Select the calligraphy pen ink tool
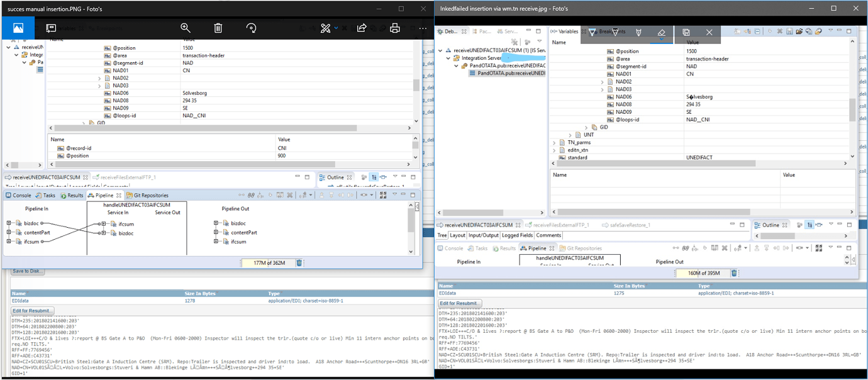 tap(638, 32)
